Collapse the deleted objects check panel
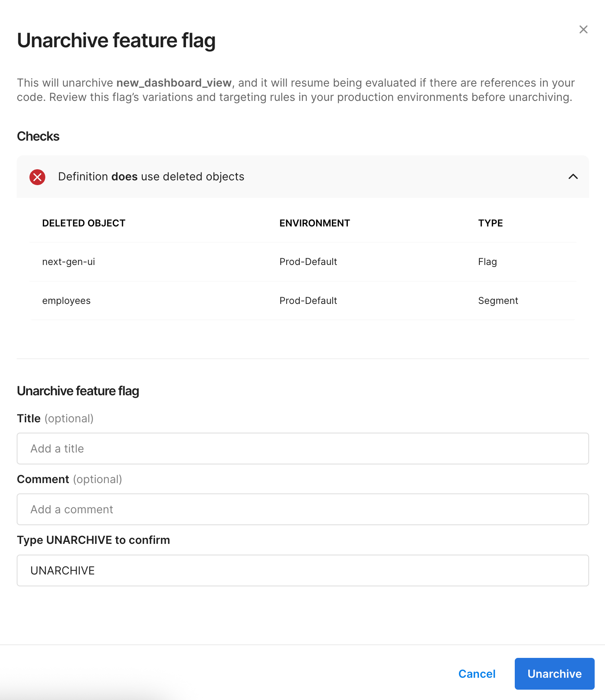The width and height of the screenshot is (605, 700). (x=573, y=177)
